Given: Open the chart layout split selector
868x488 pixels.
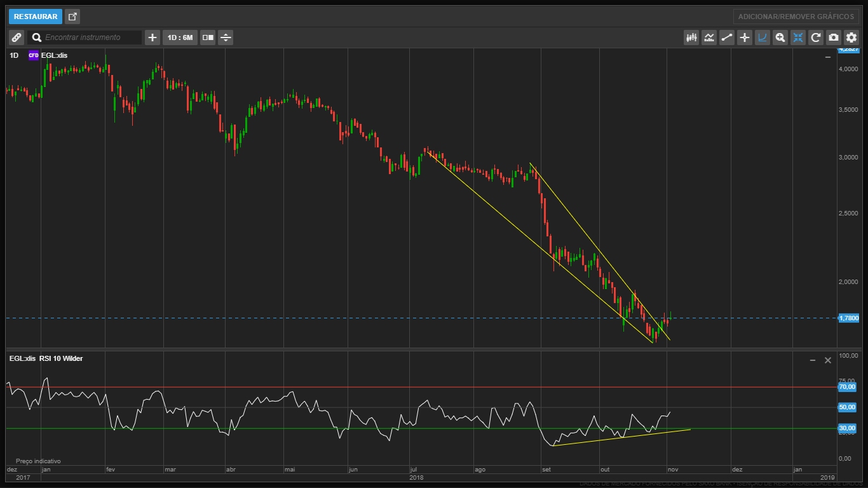Looking at the screenshot, I should point(208,37).
